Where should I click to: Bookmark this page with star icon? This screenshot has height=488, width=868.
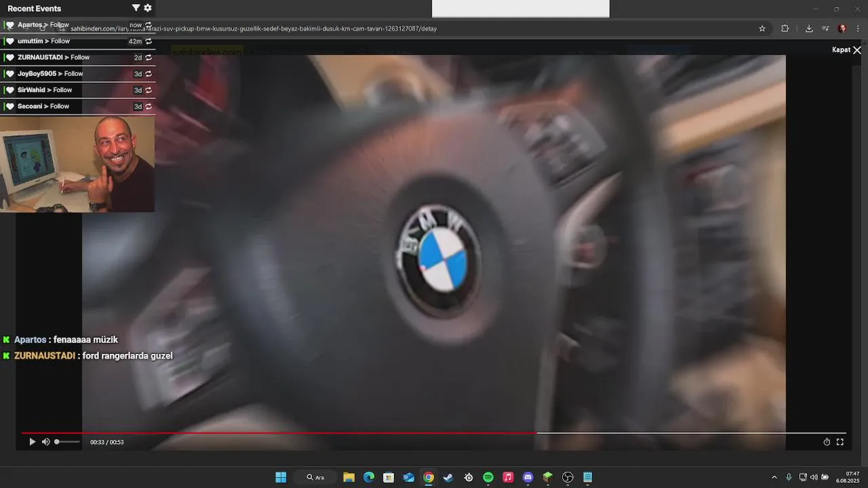tap(762, 28)
